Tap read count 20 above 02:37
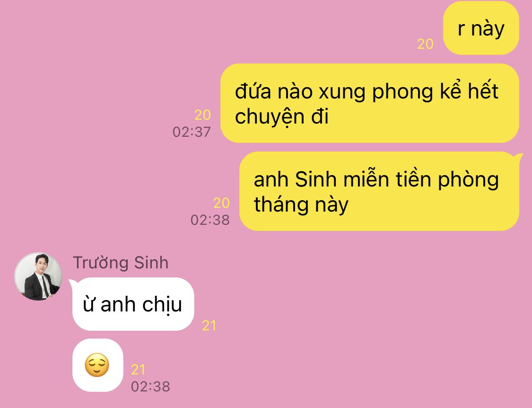This screenshot has height=408, width=532. pyautogui.click(x=202, y=115)
